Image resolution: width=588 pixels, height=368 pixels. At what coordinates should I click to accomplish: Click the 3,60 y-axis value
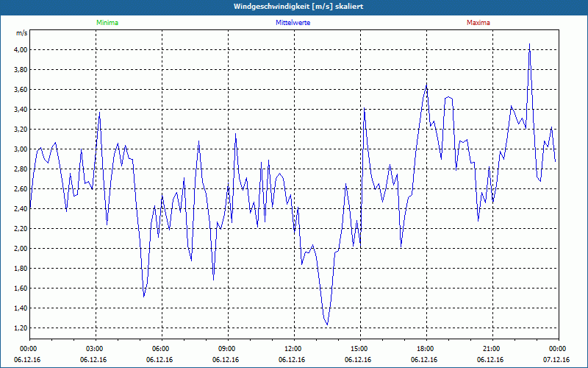pos(21,90)
